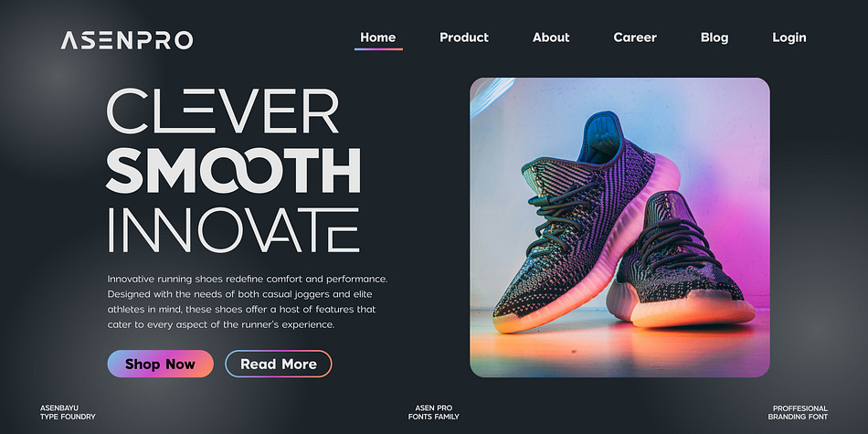Open the Blog section
Viewport: 868px width, 434px height.
715,37
